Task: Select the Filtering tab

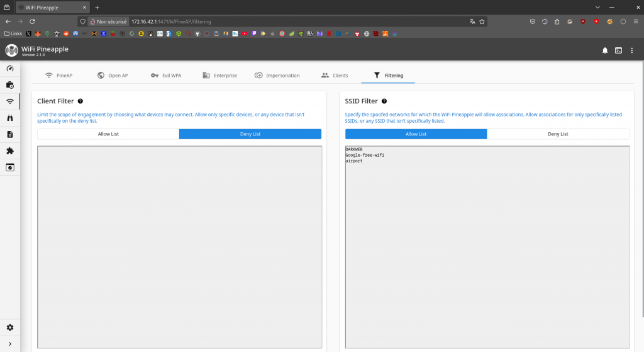Action: coord(388,76)
